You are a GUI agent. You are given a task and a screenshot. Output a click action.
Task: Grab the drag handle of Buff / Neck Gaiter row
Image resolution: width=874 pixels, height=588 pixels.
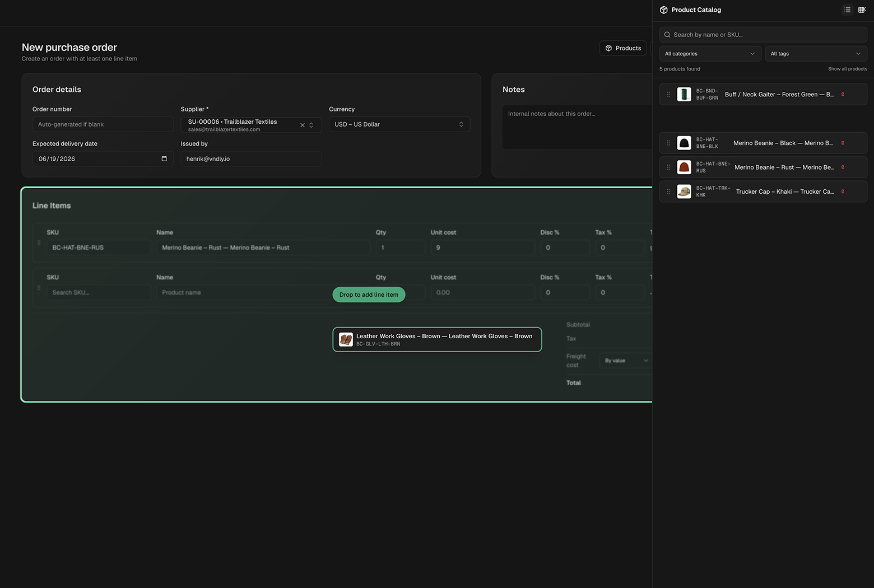click(x=668, y=95)
